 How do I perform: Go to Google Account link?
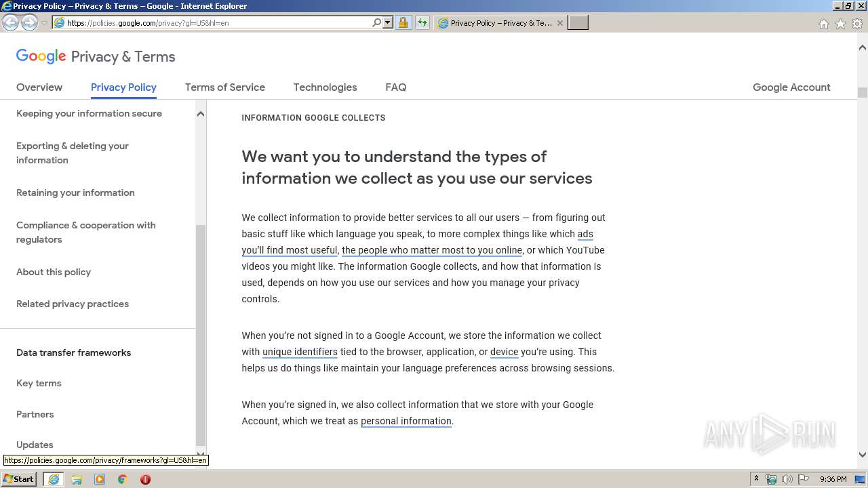791,87
